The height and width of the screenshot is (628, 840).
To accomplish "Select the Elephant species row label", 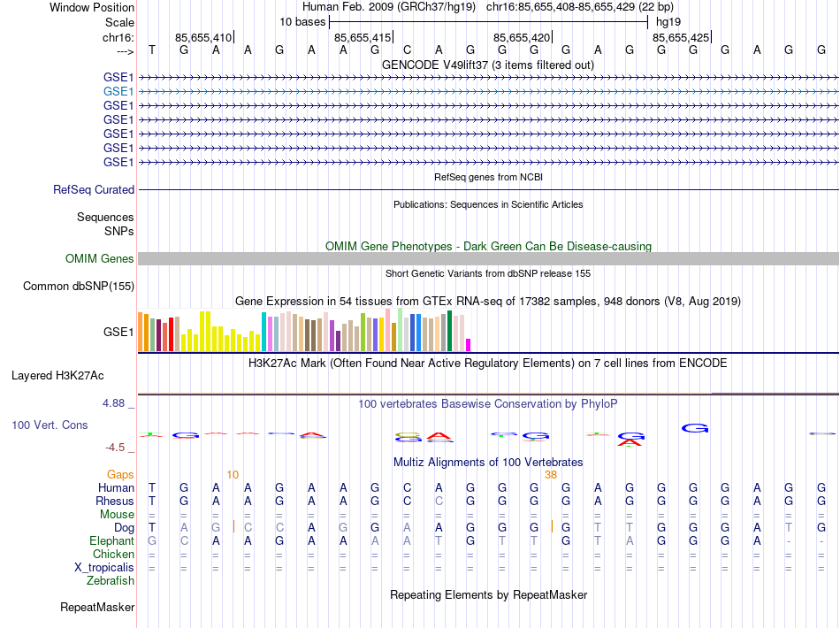I will tap(112, 540).
